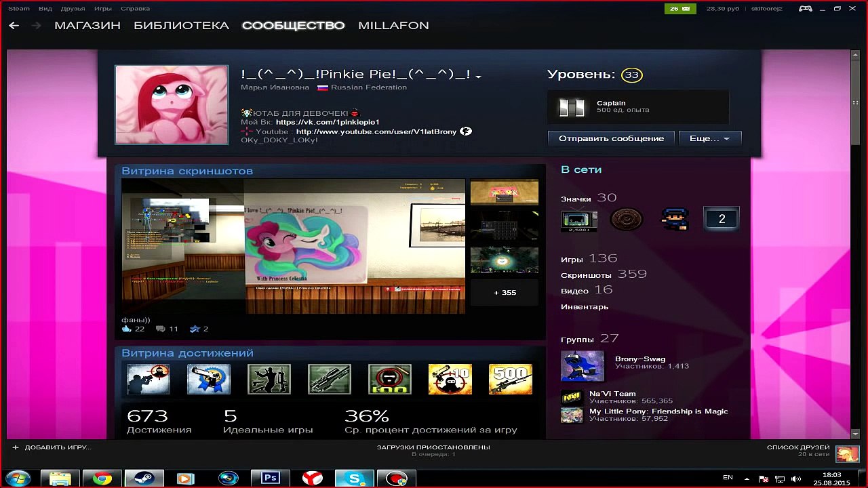
Task: Click 'Отправить сообщение' button
Action: click(x=611, y=138)
